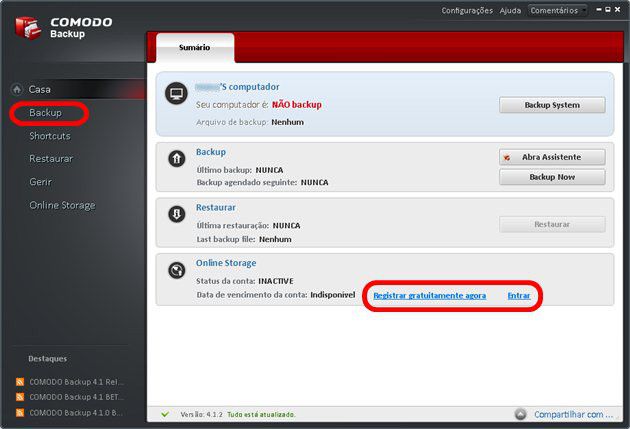The image size is (630, 429).
Task: Select Backup in the sidebar
Action: 45,113
